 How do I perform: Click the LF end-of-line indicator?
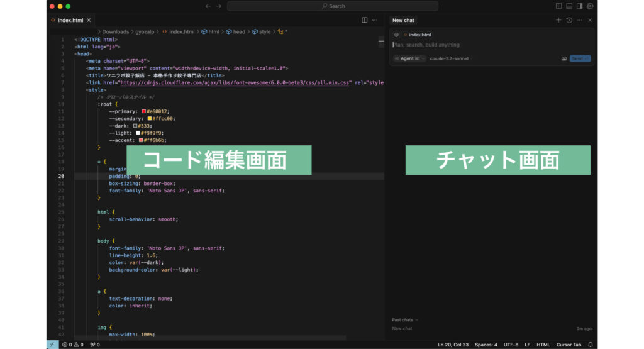pyautogui.click(x=528, y=345)
